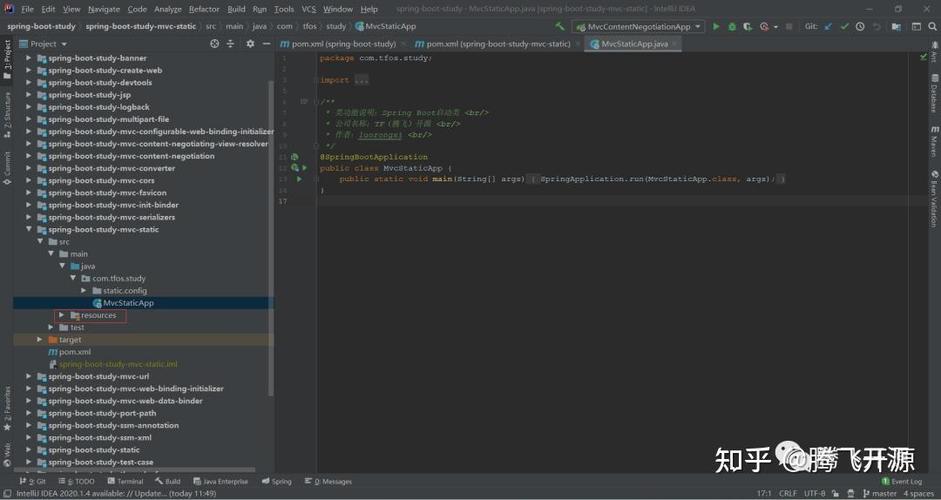Viewport: 941px width, 500px height.
Task: Open the Terminal tool window
Action: pos(125,481)
